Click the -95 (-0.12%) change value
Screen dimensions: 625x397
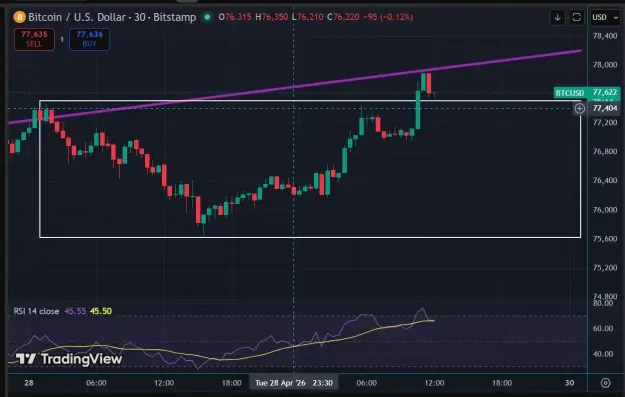click(388, 17)
